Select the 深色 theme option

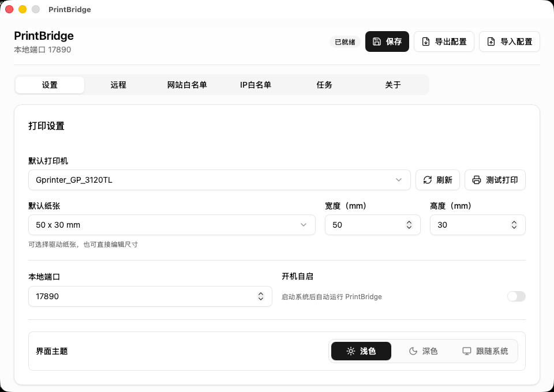click(423, 351)
